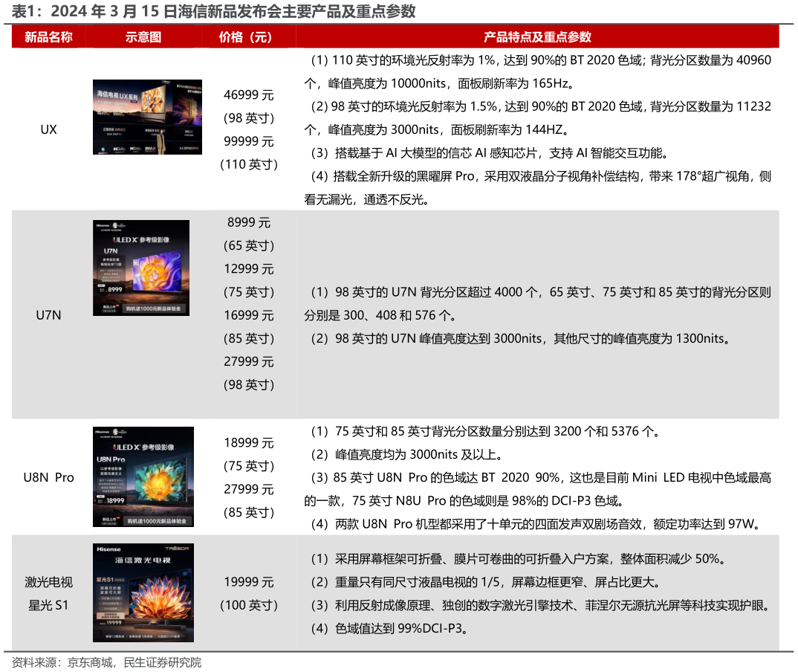Click U7N line (2) 98 英寸的 U7N 峰值亮度达到 3000nits
This screenshot has height=672, width=798.
tap(522, 338)
